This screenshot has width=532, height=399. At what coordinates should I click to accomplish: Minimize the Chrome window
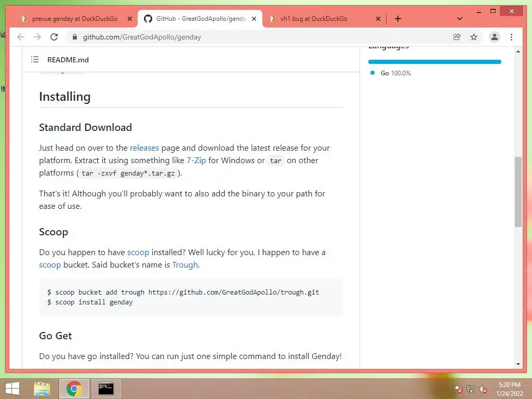point(478,11)
